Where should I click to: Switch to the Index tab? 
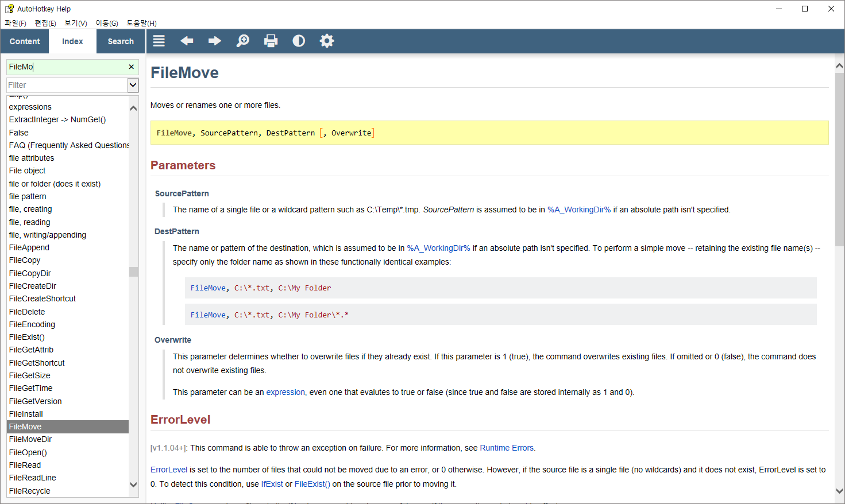(72, 41)
